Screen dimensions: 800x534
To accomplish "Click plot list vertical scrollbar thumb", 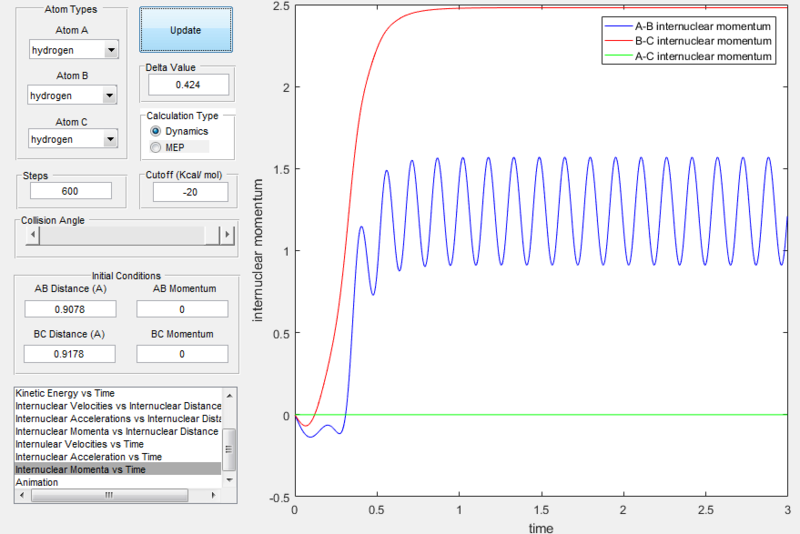I will tap(230, 449).
